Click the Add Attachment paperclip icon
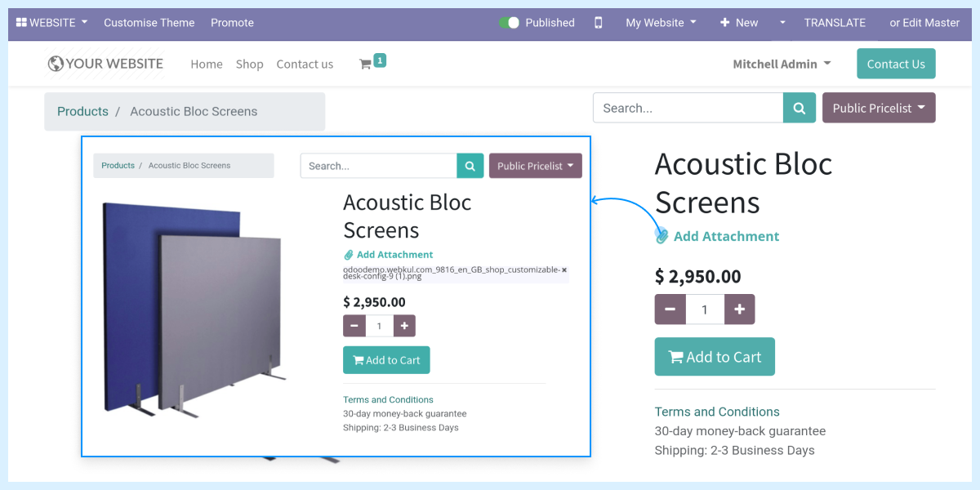This screenshot has width=980, height=490. point(661,236)
